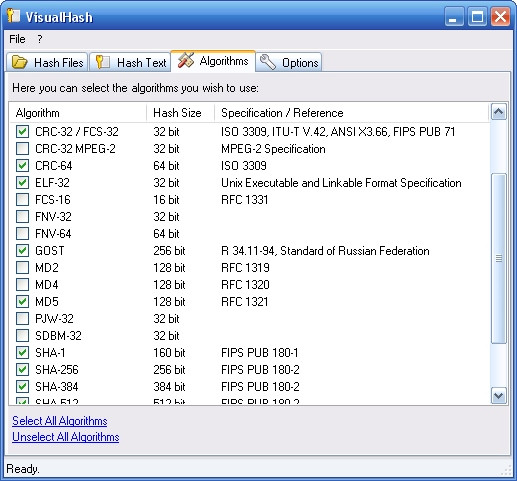
Task: Click the '256 bit' hash size for GOST
Action: tap(169, 251)
